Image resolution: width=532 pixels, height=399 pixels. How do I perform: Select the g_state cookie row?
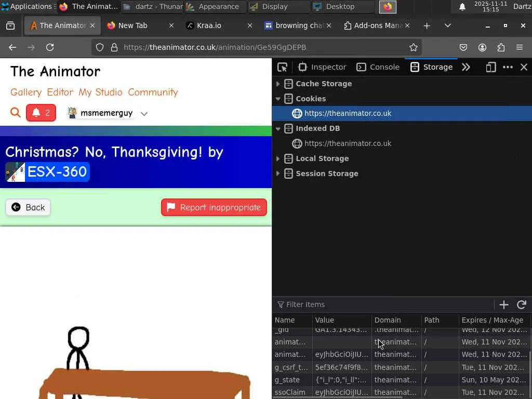point(402,380)
